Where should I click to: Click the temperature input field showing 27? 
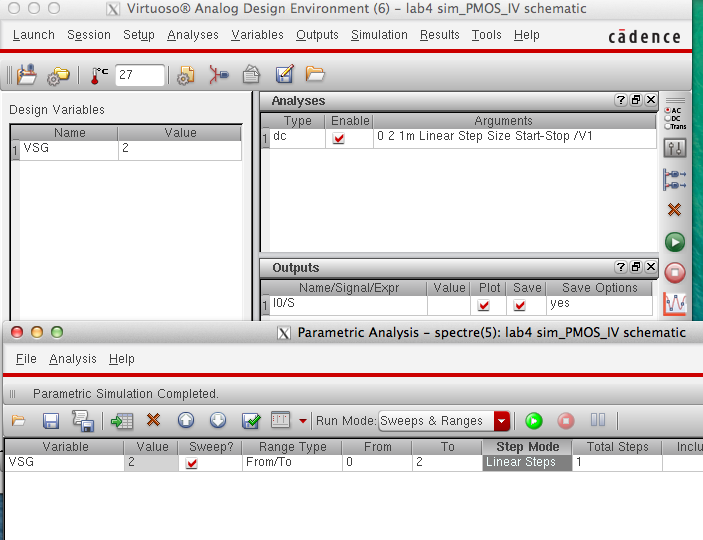pyautogui.click(x=139, y=75)
